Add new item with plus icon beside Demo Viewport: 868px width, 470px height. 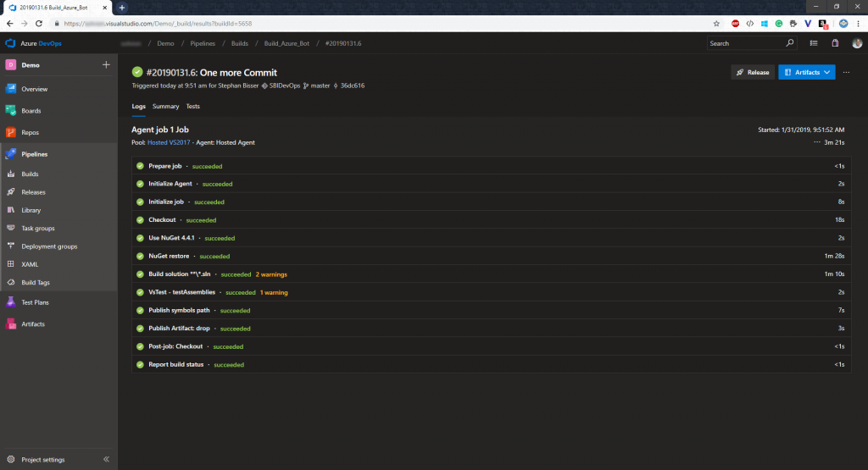point(106,64)
